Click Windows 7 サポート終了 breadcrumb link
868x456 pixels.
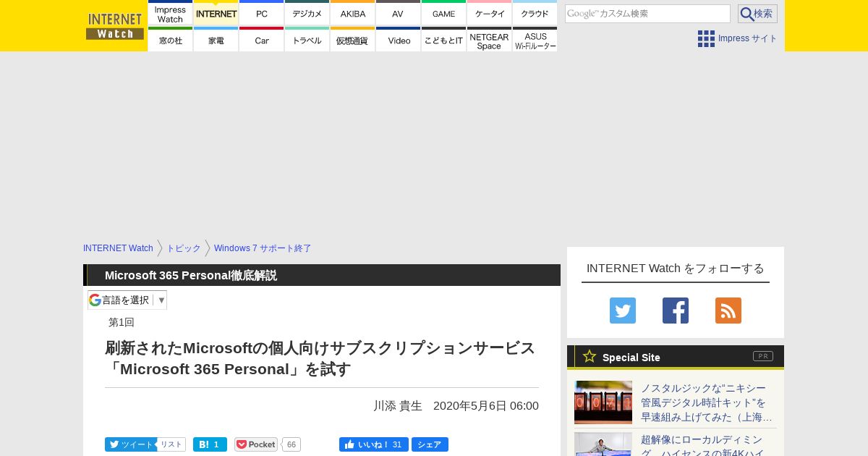point(263,248)
